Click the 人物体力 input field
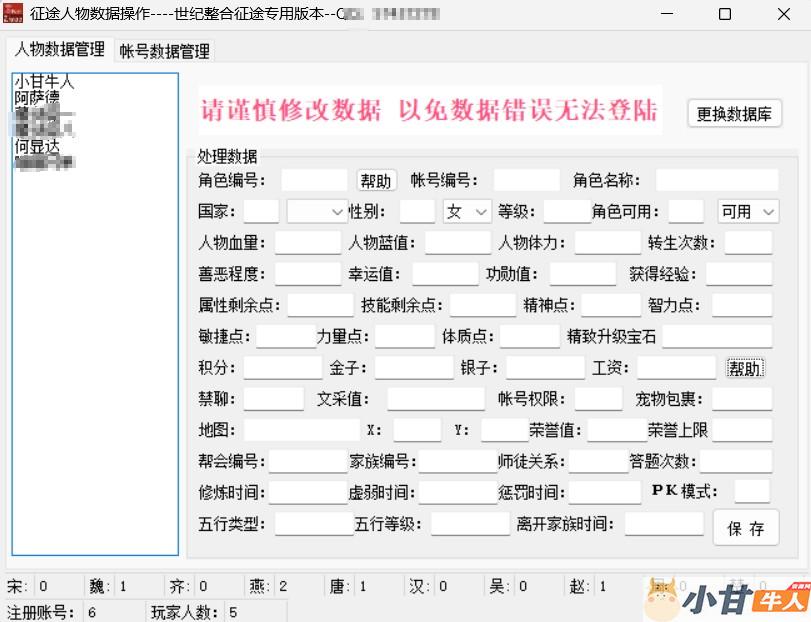 608,242
